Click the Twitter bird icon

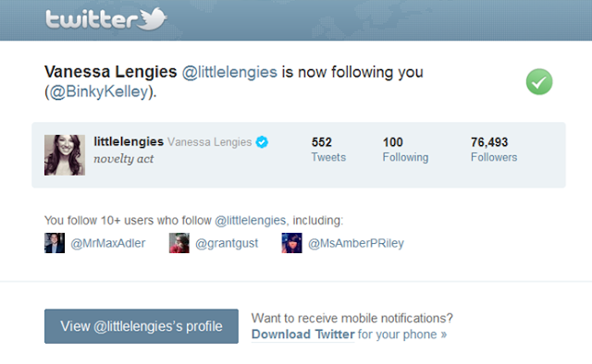[x=152, y=18]
